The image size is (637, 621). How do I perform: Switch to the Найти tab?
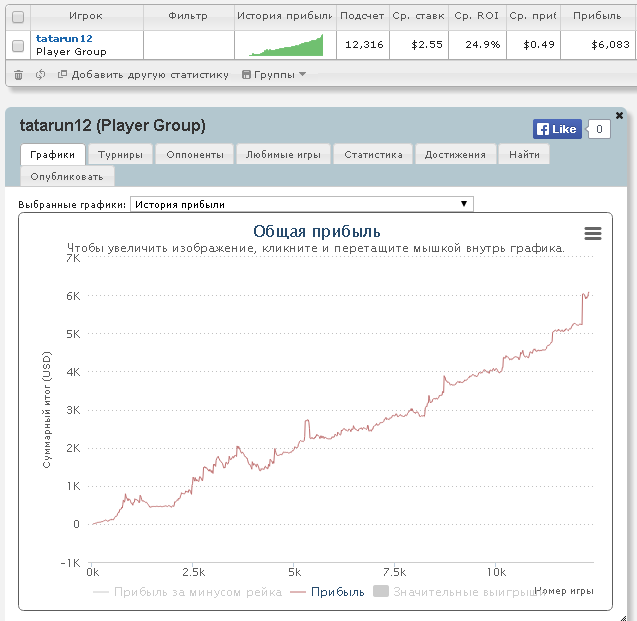click(524, 155)
